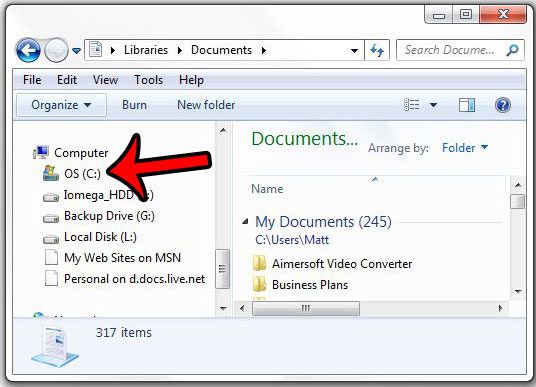The height and width of the screenshot is (387, 536).
Task: Click the magnifier search icon
Action: 512,50
